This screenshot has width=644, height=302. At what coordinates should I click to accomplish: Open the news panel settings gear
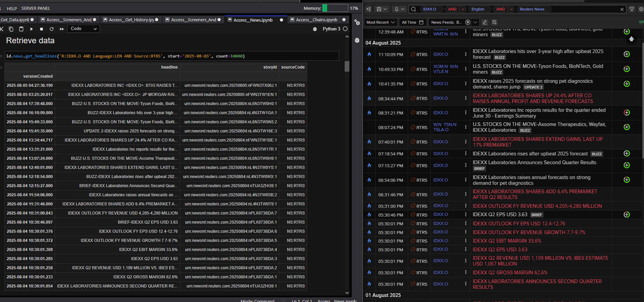641,9
